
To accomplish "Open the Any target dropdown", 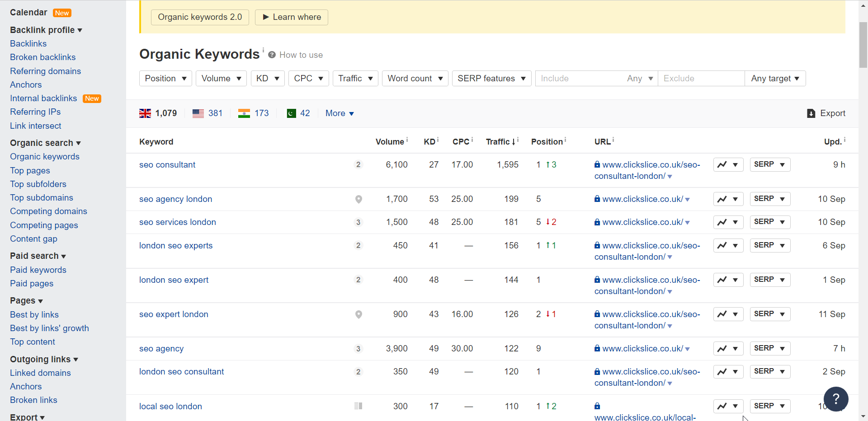I will point(775,79).
